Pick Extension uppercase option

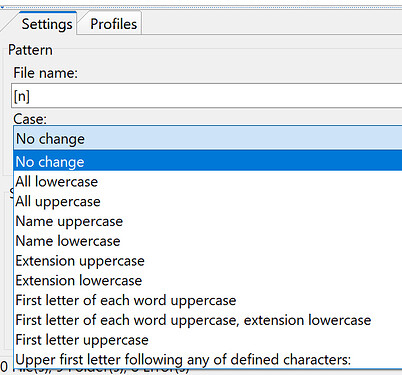(208, 261)
